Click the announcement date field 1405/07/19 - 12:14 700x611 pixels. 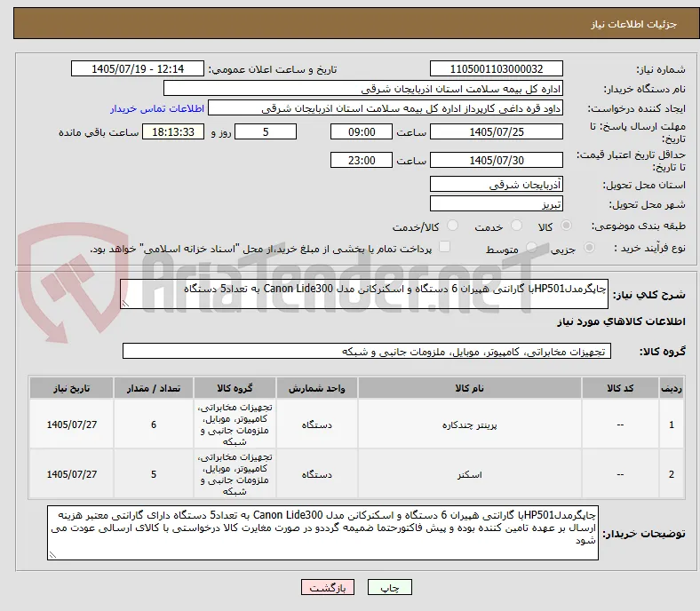(x=138, y=68)
